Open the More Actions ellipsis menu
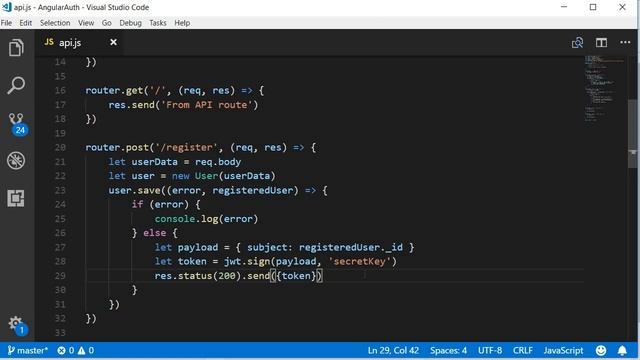This screenshot has height=360, width=640. [625, 42]
